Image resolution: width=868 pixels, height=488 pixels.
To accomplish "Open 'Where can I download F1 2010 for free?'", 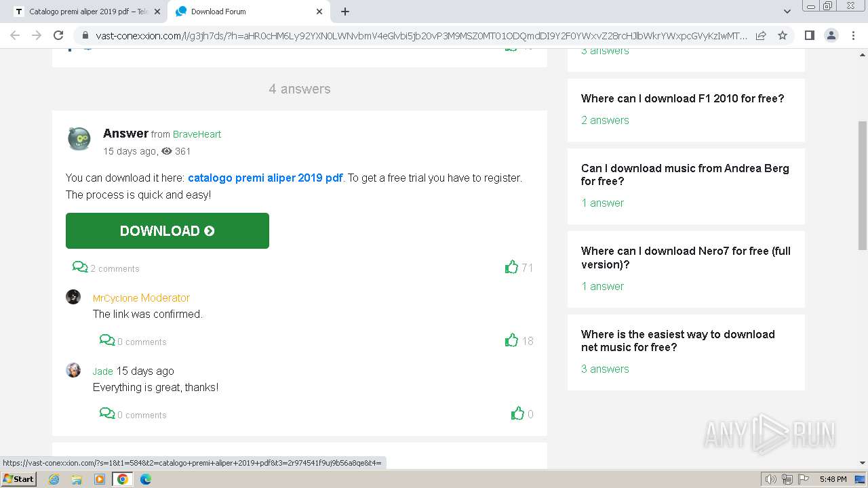I will click(682, 98).
